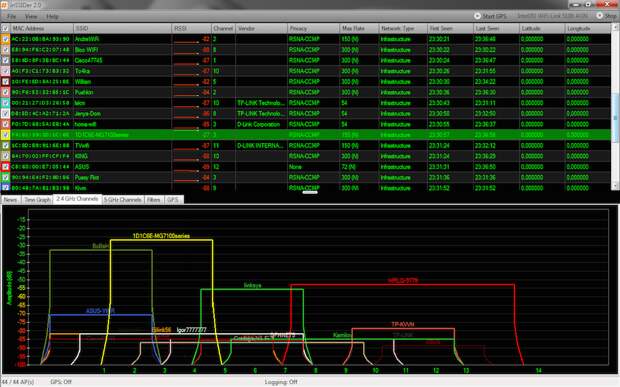Click the network list vertical scrollbar
The image size is (620, 387).
coord(615,107)
